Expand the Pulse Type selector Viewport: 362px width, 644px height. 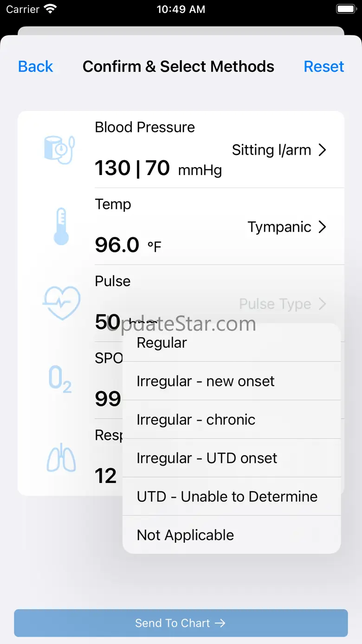click(x=283, y=304)
